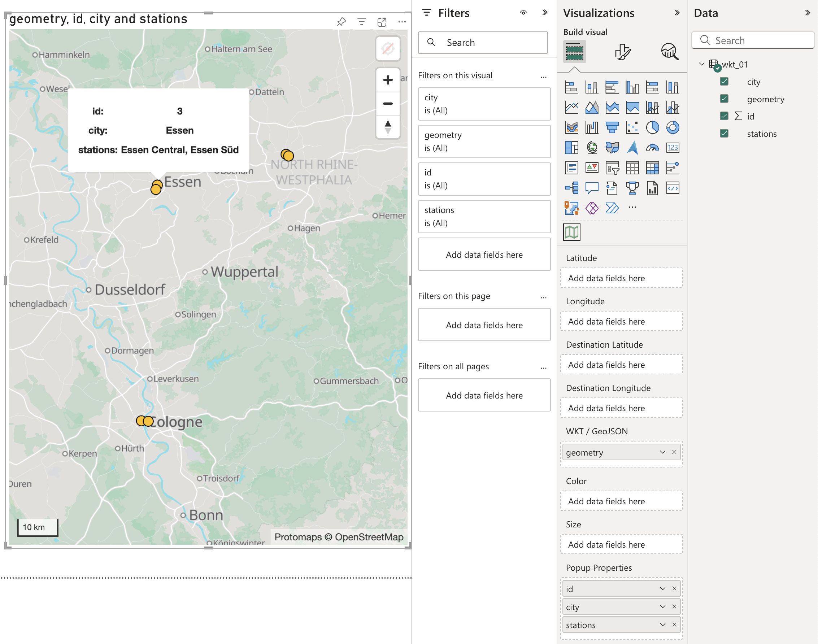Select the Card (123) visual
This screenshot has width=818, height=644.
tap(674, 148)
